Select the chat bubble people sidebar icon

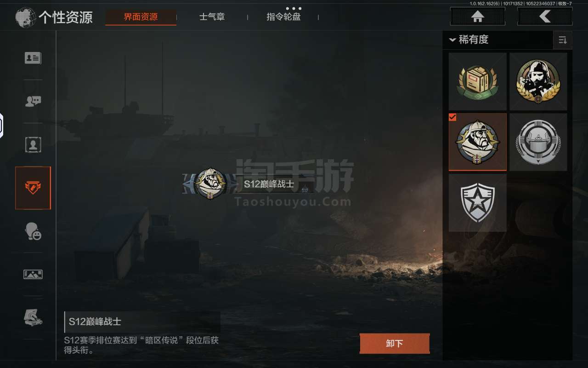[33, 101]
